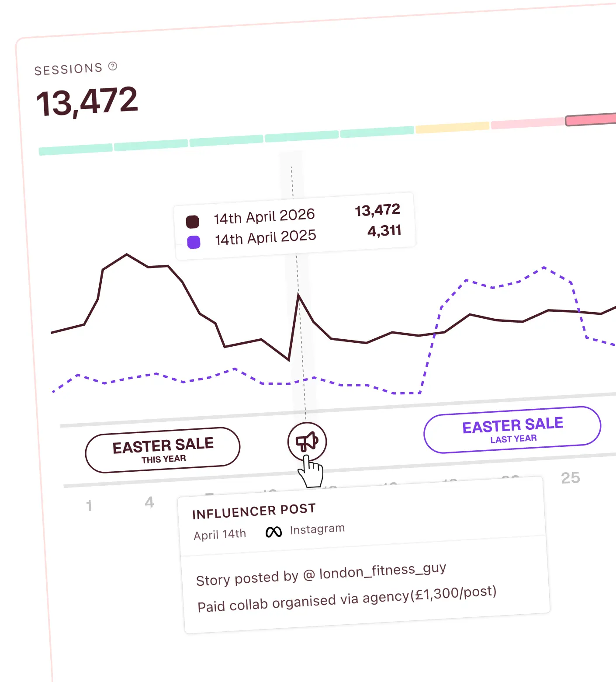Click the megaphone influencer post marker
The width and height of the screenshot is (616, 682).
tap(307, 442)
